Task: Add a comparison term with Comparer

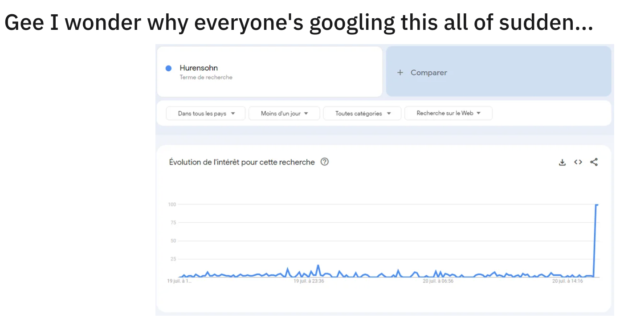Action: [498, 71]
